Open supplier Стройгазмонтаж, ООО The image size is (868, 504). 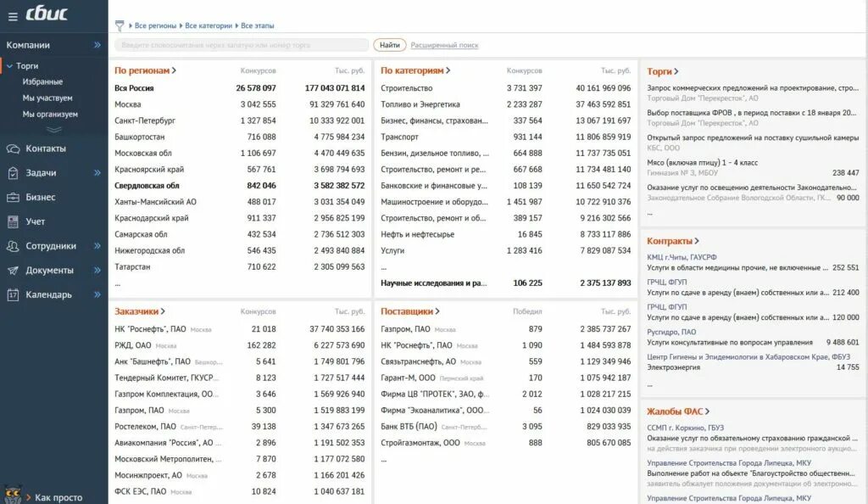click(420, 443)
